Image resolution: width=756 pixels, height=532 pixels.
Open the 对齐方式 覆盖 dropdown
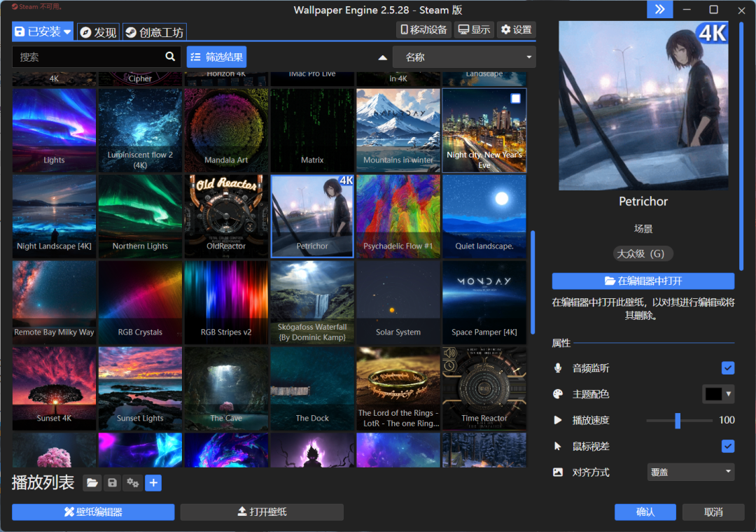(690, 472)
